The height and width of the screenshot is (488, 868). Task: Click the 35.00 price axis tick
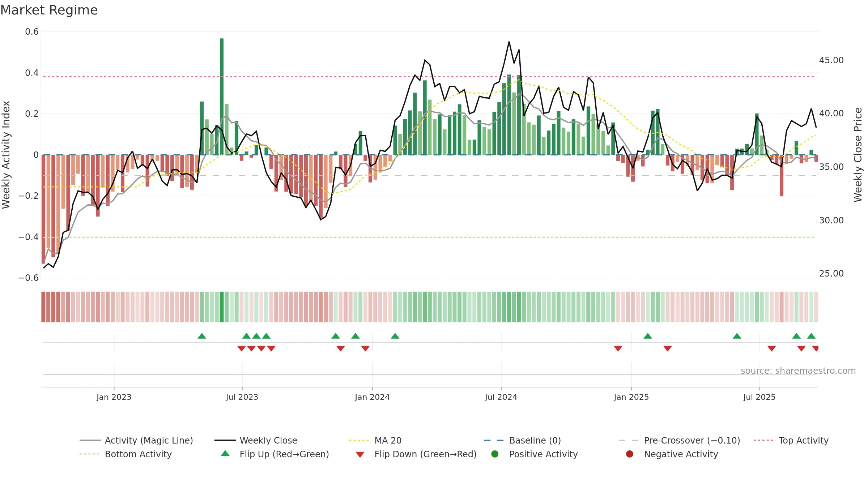[x=831, y=167]
